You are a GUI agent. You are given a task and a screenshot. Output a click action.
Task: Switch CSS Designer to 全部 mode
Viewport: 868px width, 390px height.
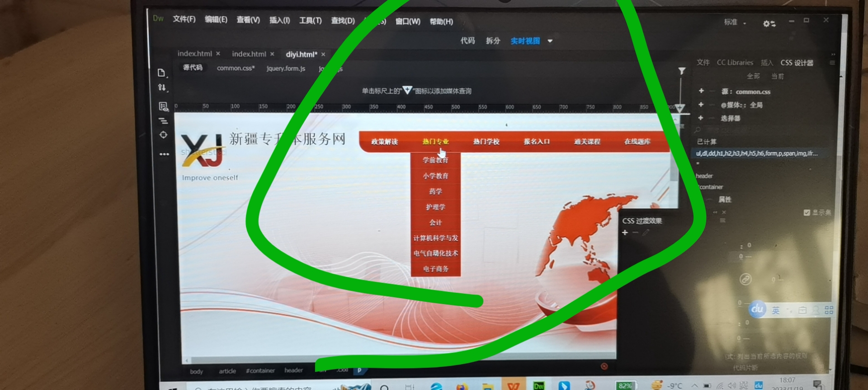click(x=753, y=76)
